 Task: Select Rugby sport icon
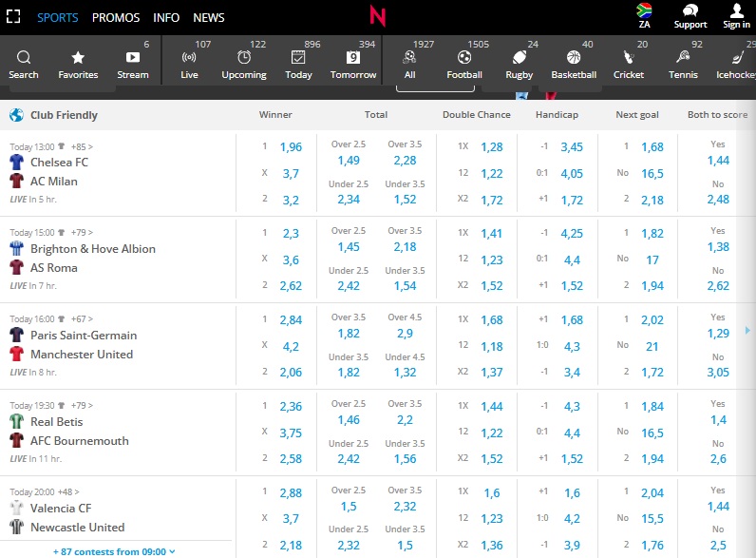(519, 57)
